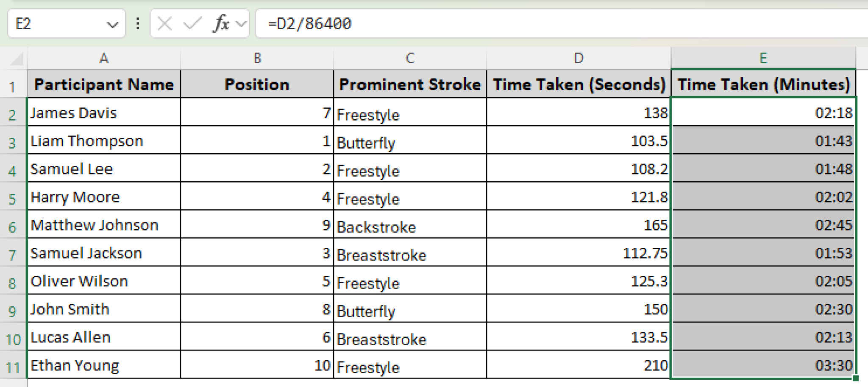
Task: Click the formula bar containing =D2/86400
Action: coord(381,23)
